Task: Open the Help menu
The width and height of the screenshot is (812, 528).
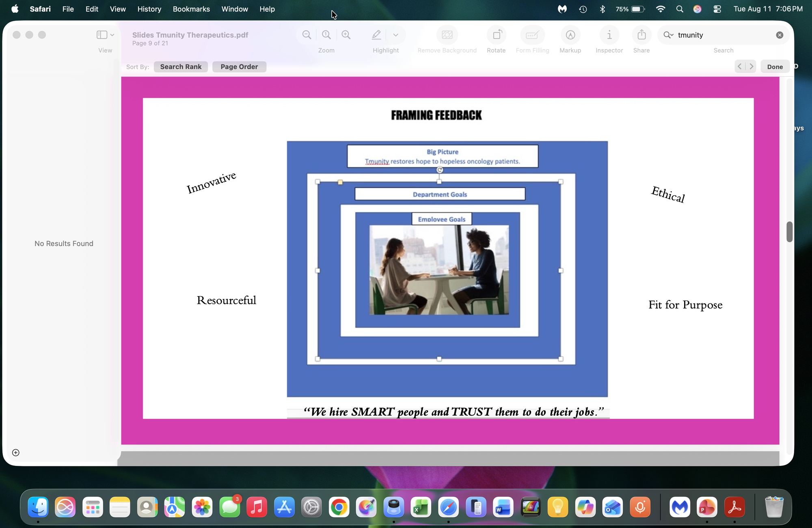Action: click(x=267, y=9)
